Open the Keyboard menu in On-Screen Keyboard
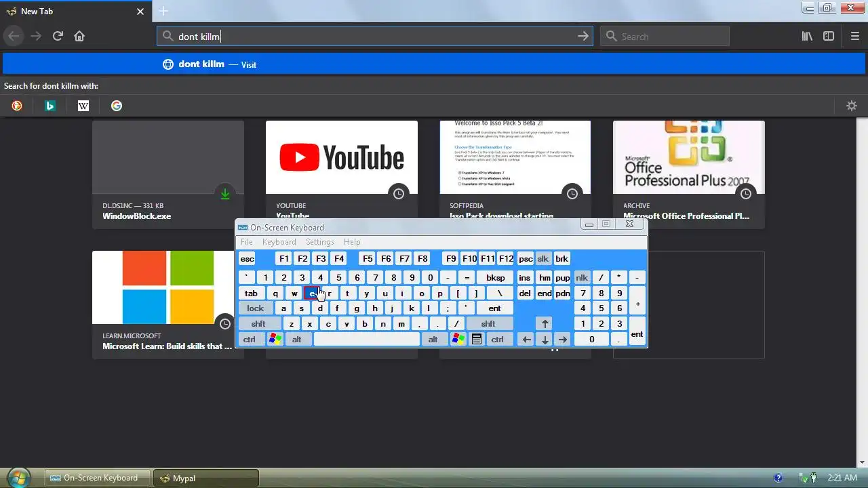Image resolution: width=868 pixels, height=488 pixels. click(279, 242)
